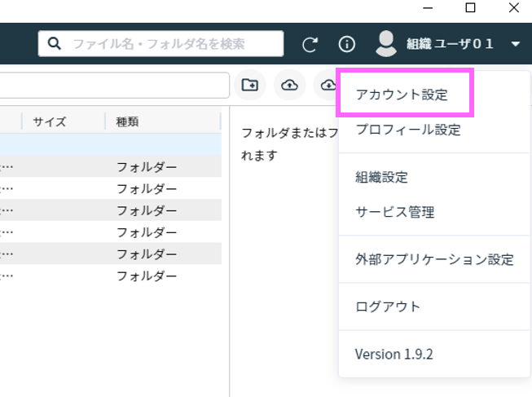The height and width of the screenshot is (397, 532).
Task: Sort by the 種類 column header
Action: click(128, 121)
